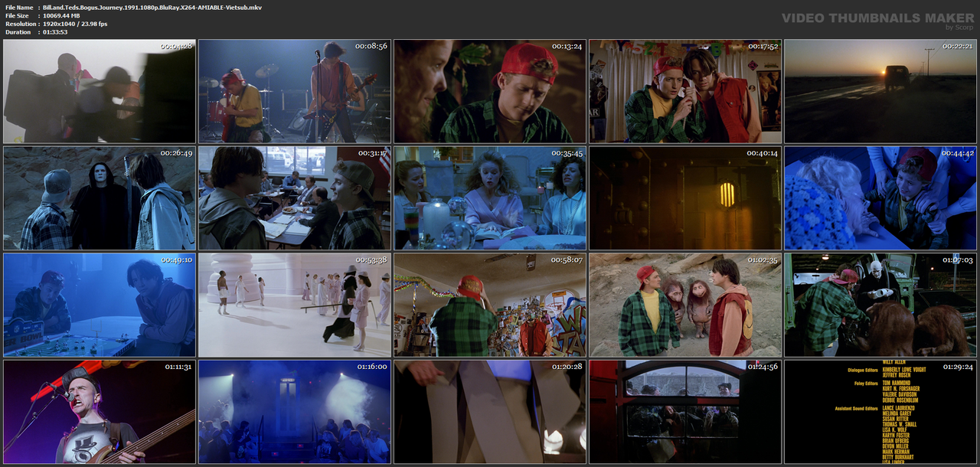Pick the thumbnail timestamped 01:20:28
The image size is (980, 467).
(489, 412)
